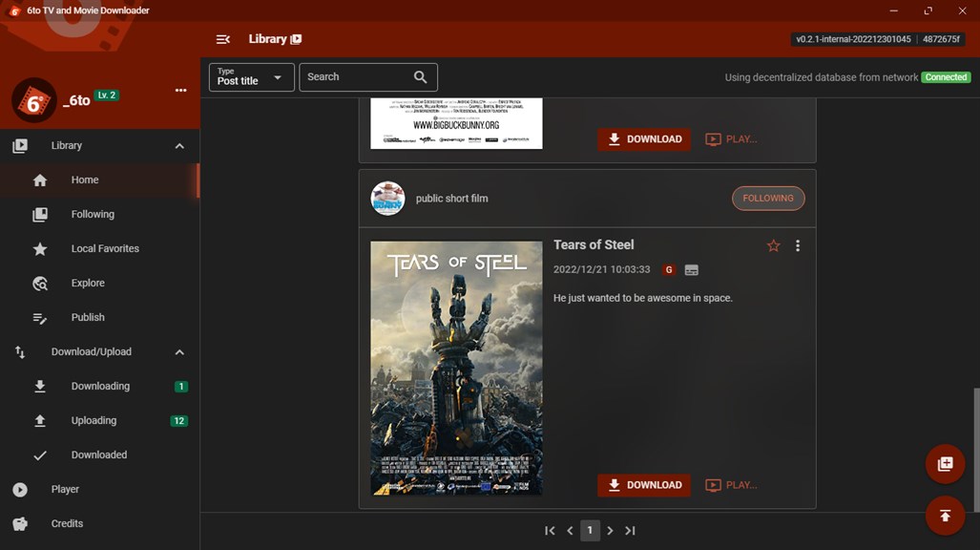This screenshot has width=980, height=550.
Task: Go to next page arrow
Action: click(610, 531)
